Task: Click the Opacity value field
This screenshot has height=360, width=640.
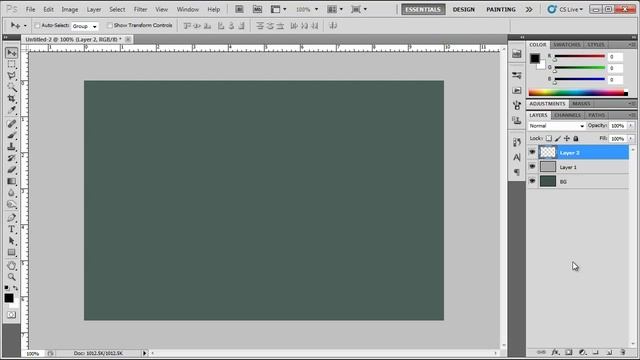Action: pyautogui.click(x=618, y=126)
